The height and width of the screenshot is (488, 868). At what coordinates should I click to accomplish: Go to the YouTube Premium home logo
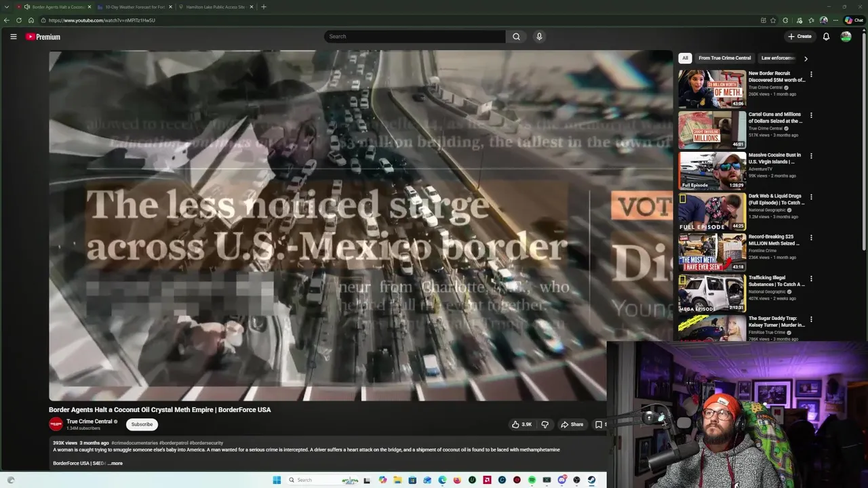click(x=43, y=37)
